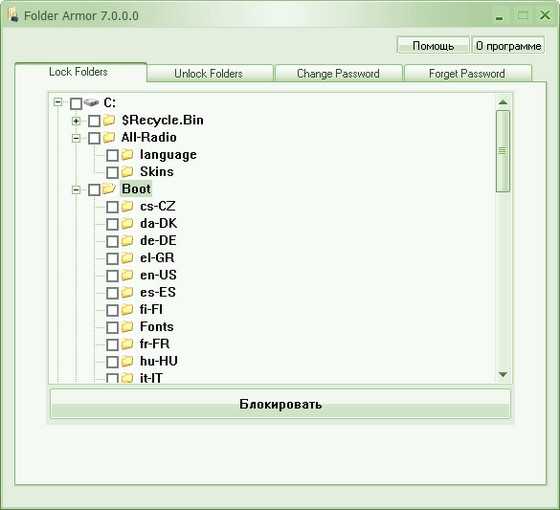The image size is (560, 510).
Task: Click the language folder icon
Action: pyautogui.click(x=127, y=155)
